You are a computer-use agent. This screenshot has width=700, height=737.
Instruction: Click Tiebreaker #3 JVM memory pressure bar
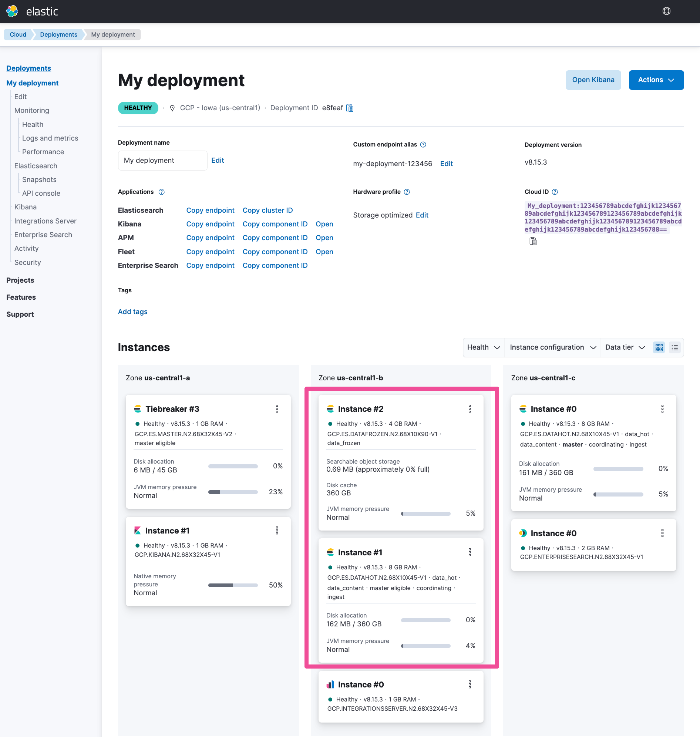[233, 492]
